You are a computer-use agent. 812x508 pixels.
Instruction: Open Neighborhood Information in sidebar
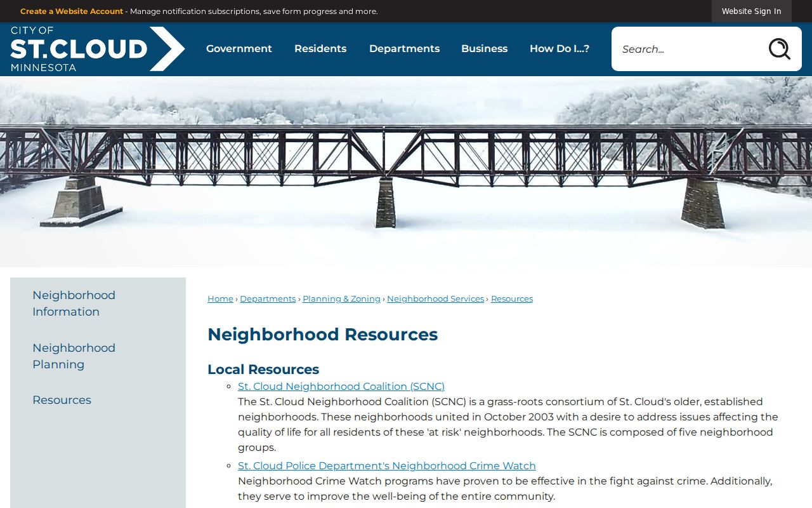[98, 304]
